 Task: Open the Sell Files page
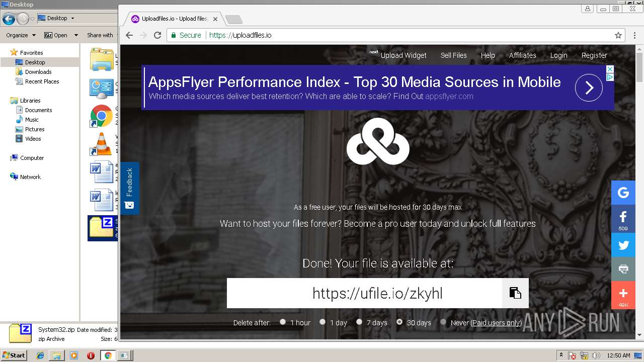tap(454, 55)
